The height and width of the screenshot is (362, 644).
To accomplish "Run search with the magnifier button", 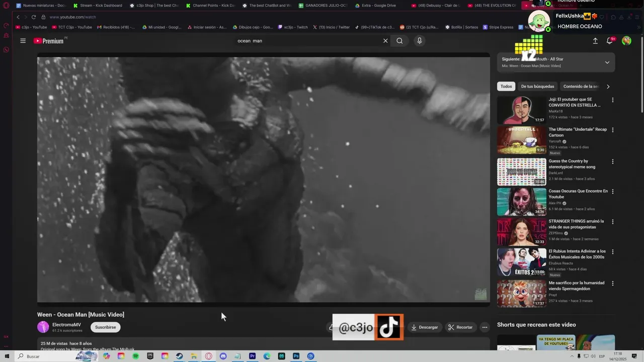I will click(x=399, y=41).
